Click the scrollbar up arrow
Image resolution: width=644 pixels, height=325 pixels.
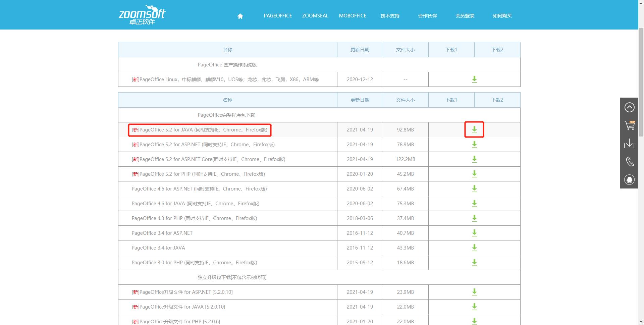click(641, 3)
